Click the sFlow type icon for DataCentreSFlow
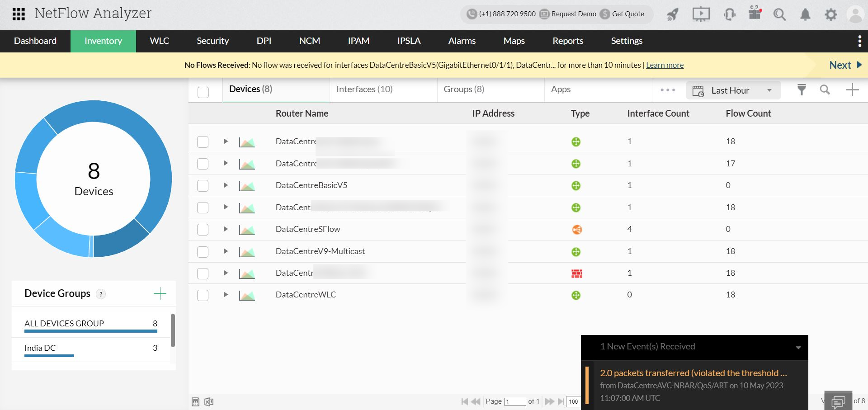The height and width of the screenshot is (410, 868). pos(576,230)
